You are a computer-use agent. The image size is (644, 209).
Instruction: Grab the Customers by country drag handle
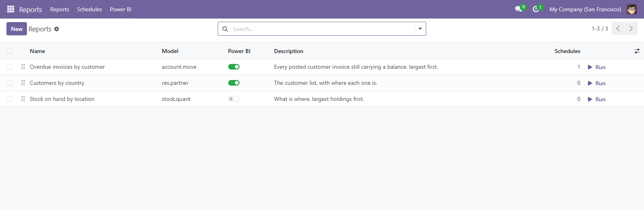click(23, 83)
